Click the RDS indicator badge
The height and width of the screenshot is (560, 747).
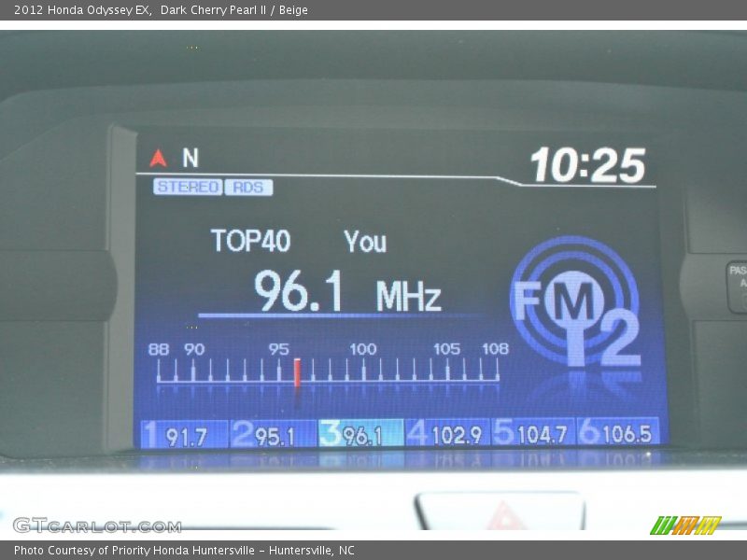[x=248, y=188]
